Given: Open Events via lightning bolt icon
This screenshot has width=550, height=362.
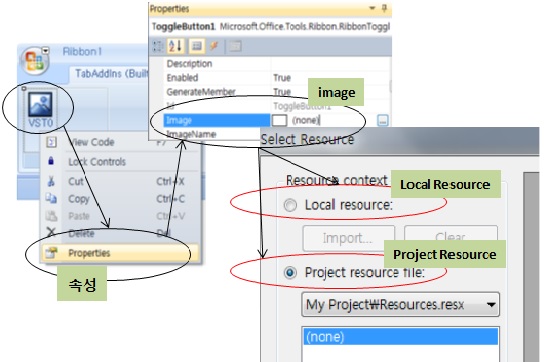Looking at the screenshot, I should click(x=214, y=46).
